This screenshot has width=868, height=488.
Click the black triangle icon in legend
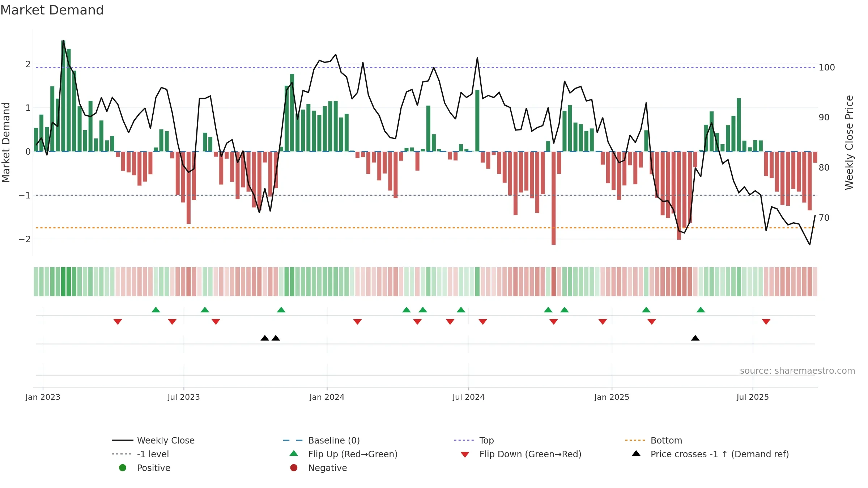coord(636,453)
